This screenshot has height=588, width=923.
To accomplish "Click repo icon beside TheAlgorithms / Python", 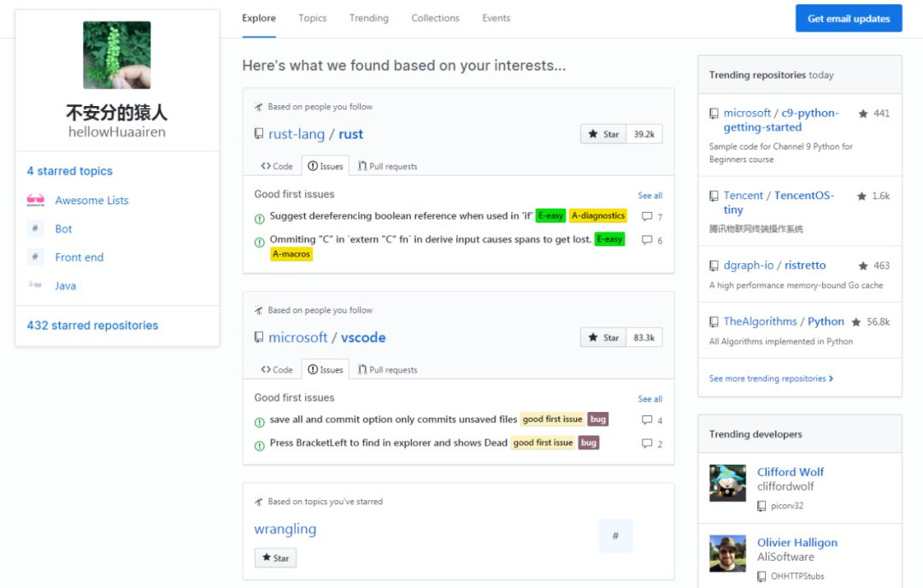I will (714, 321).
